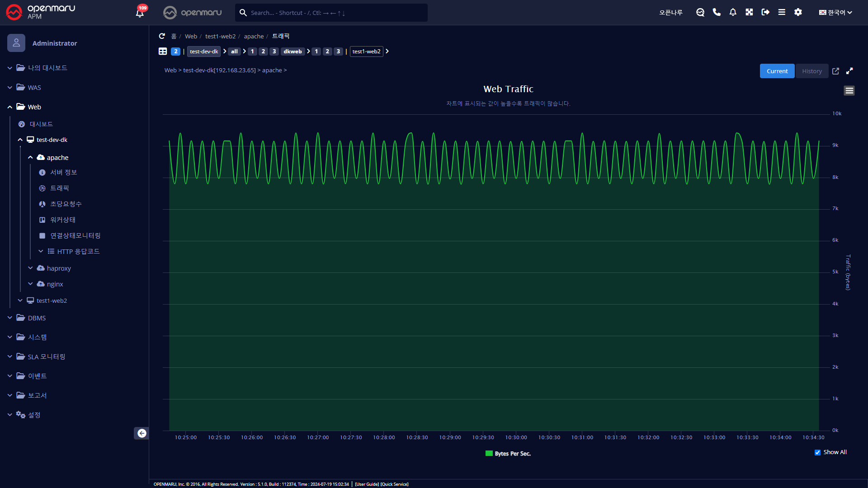Screen dimensions: 868x488
Task: Open the settings gear in header
Action: (x=798, y=12)
